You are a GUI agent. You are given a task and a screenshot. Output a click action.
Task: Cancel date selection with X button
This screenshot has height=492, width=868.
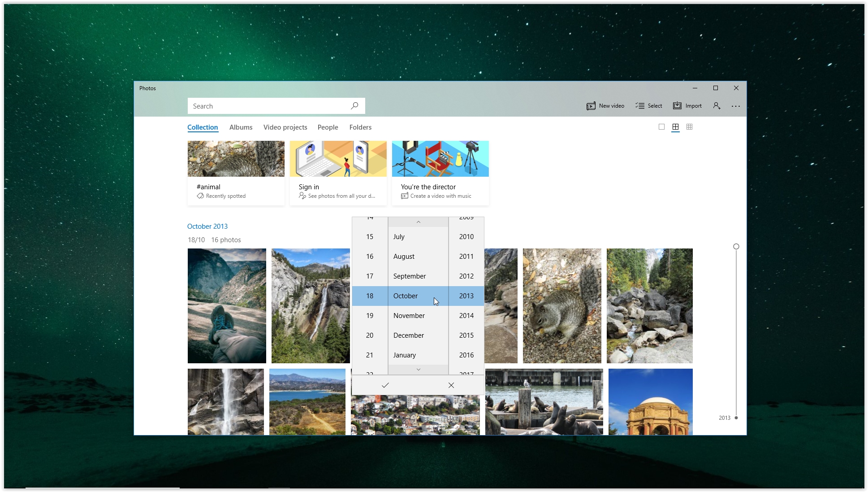click(x=451, y=385)
